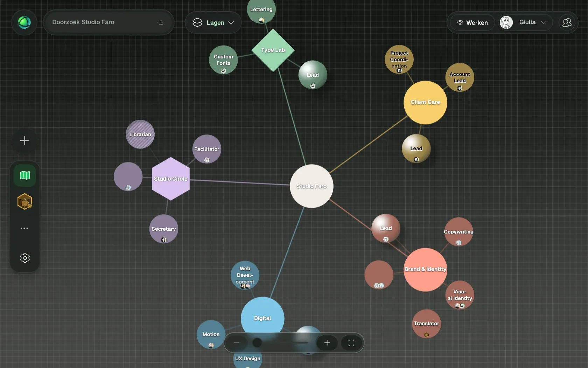The height and width of the screenshot is (368, 588).
Task: Click the search magnifier icon
Action: pos(160,22)
